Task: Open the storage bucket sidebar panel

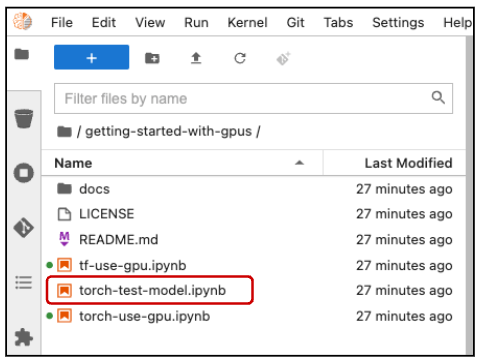Action: pyautogui.click(x=23, y=118)
